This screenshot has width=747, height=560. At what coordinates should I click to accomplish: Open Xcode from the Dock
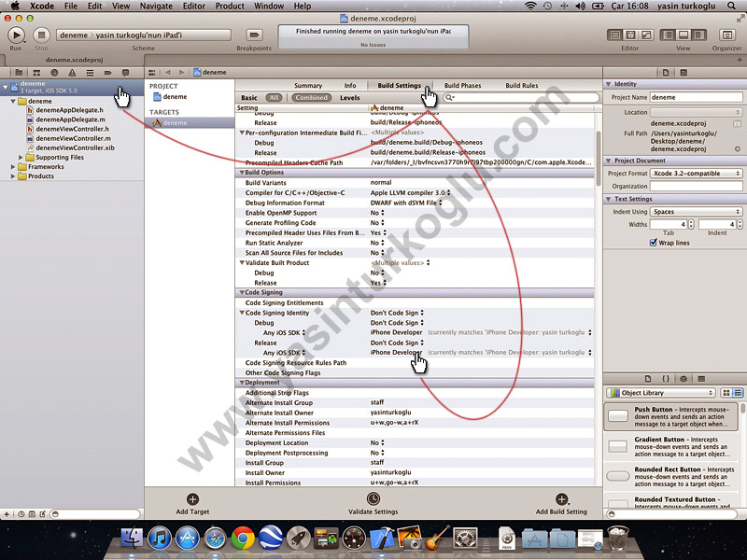coord(382,538)
